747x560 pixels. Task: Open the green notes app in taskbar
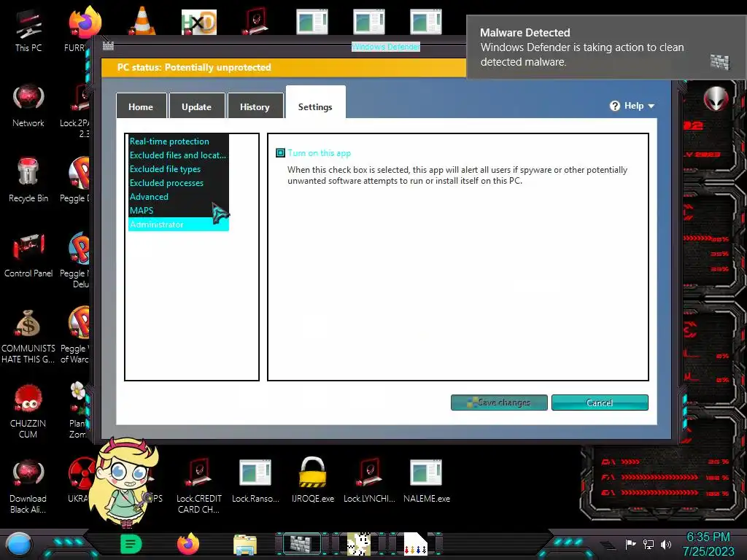click(x=131, y=544)
